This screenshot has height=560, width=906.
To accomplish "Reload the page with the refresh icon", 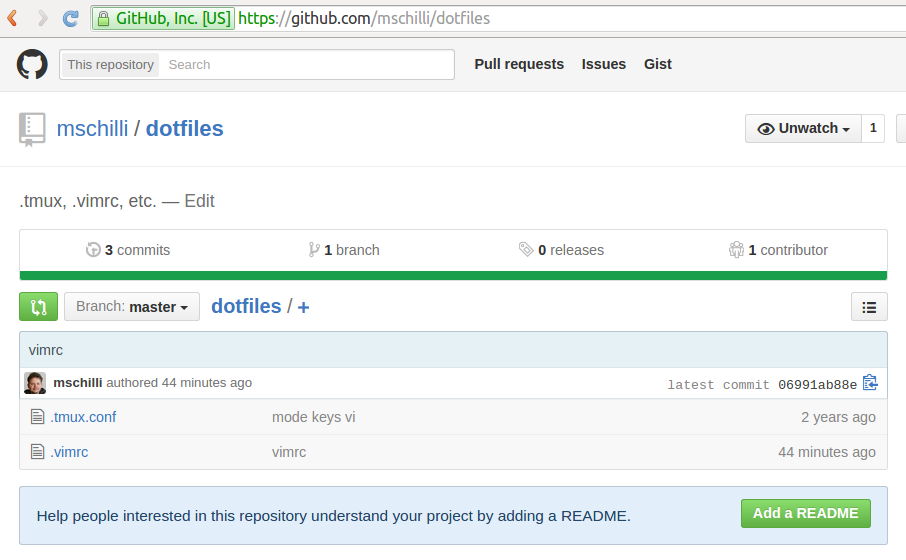I will (70, 18).
